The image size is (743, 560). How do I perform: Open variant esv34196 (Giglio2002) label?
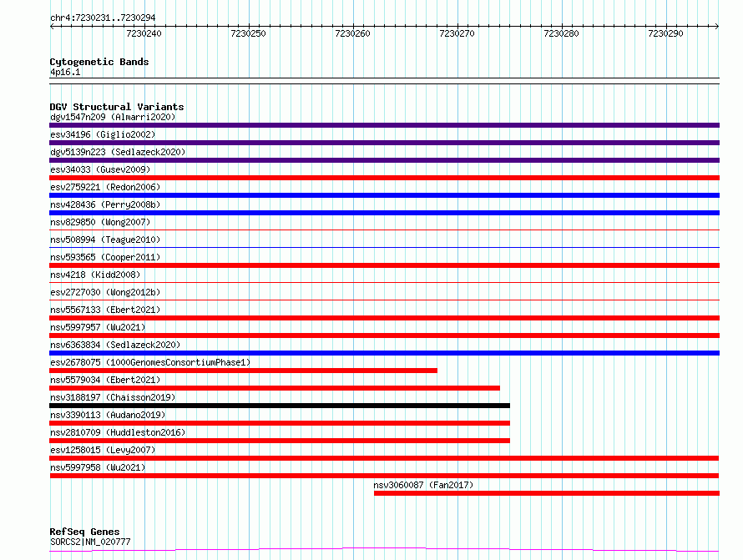(103, 134)
